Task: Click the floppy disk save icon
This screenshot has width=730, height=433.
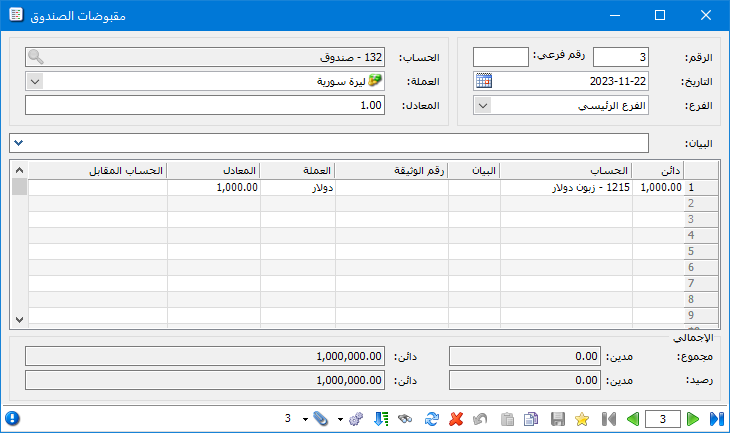Action: point(557,419)
